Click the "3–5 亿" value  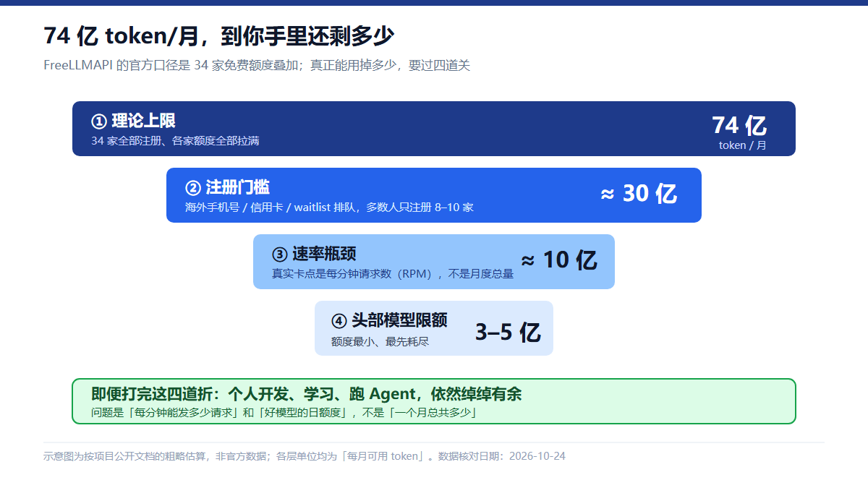click(x=508, y=332)
